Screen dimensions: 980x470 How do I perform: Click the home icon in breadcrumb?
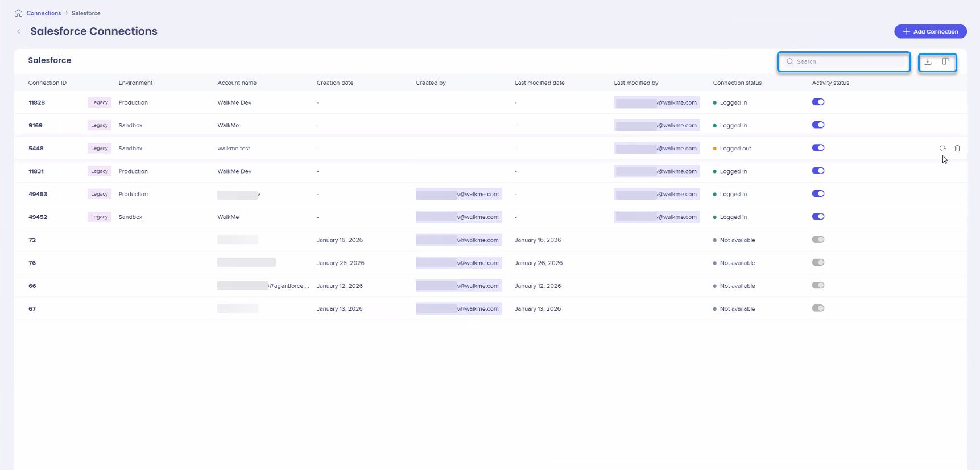click(x=19, y=13)
